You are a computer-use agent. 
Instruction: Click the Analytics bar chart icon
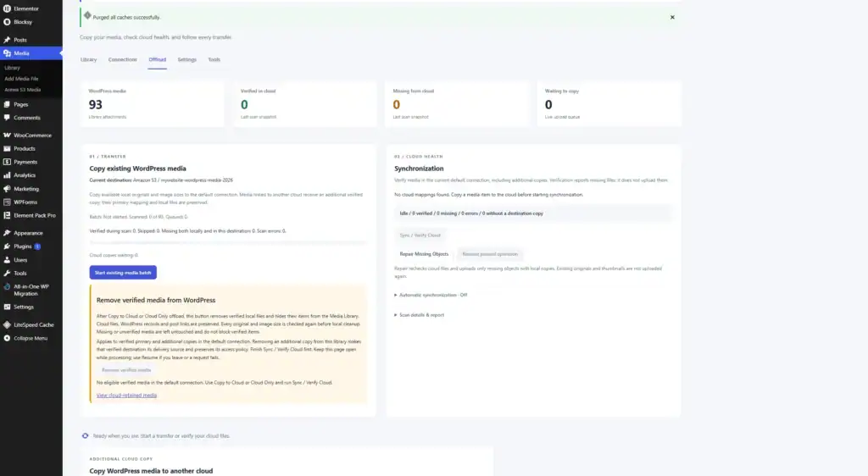point(7,175)
